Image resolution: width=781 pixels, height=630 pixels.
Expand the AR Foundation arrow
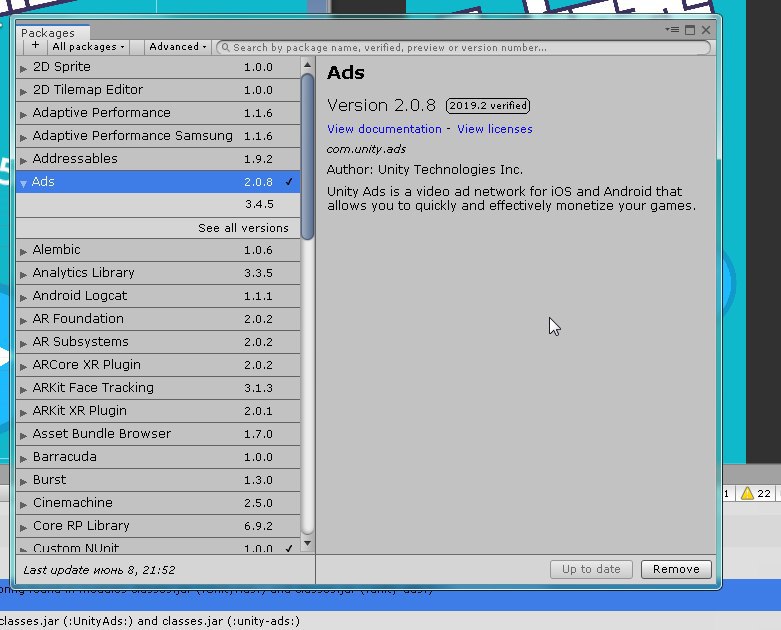(23, 320)
